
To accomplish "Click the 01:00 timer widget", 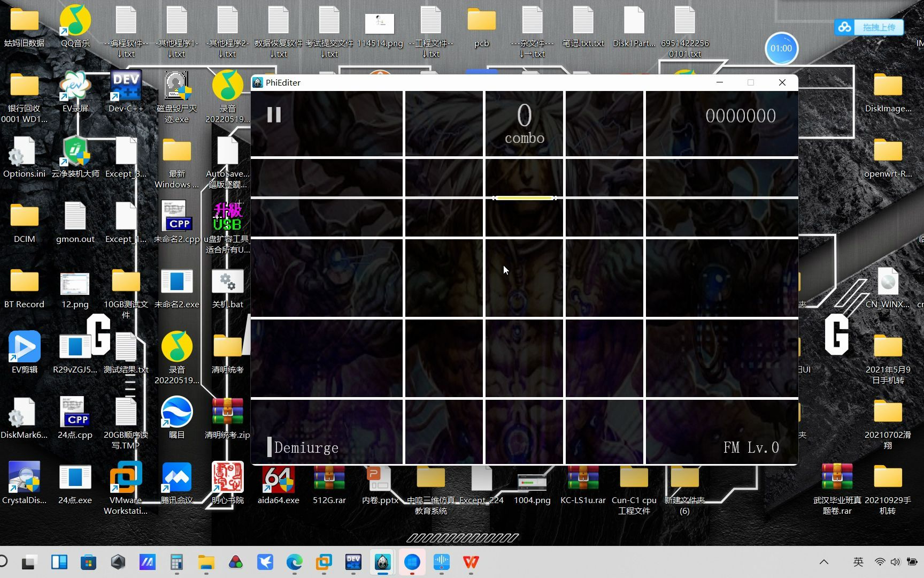I will (781, 48).
